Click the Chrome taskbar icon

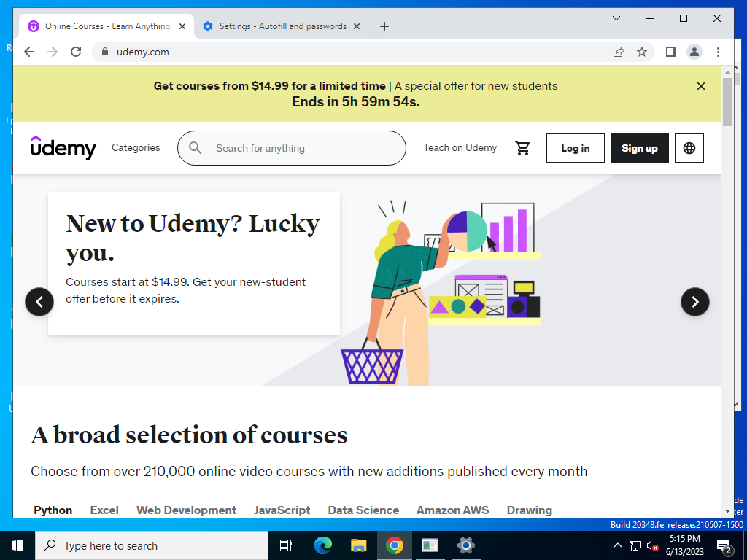click(394, 545)
